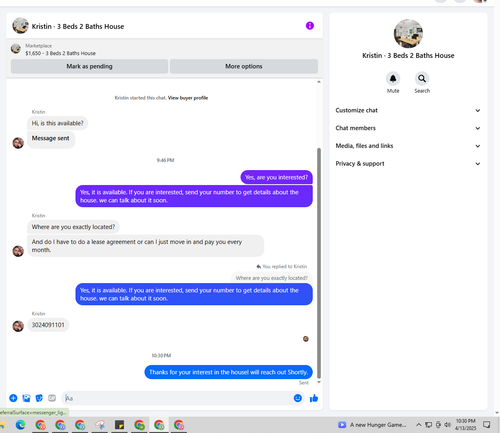500x433 pixels.
Task: Send a thumbs-up like
Action: click(x=314, y=398)
